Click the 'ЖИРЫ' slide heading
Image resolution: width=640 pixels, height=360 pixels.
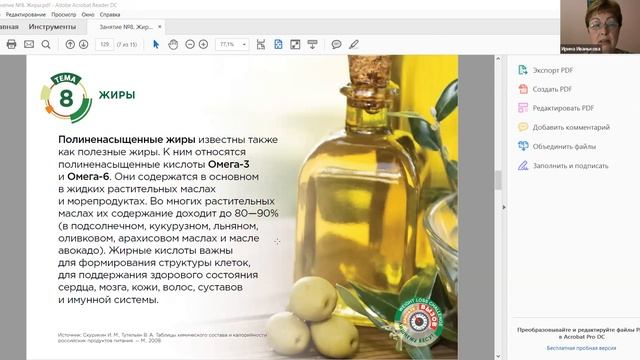(x=117, y=95)
